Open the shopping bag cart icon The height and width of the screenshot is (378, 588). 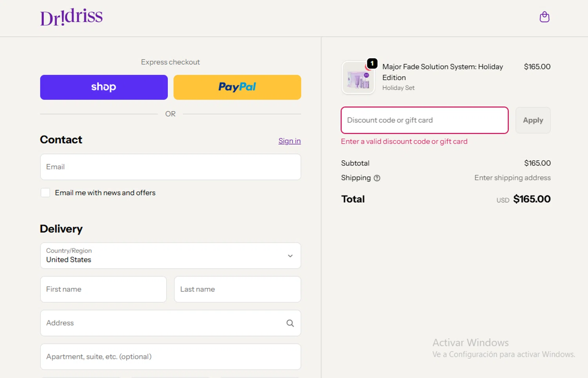coord(544,17)
